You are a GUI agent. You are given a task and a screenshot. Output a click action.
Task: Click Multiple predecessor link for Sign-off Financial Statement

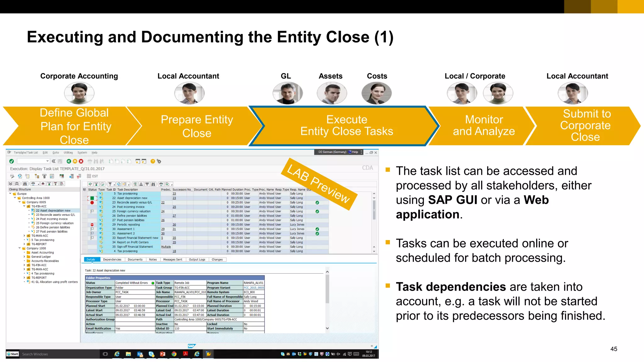(x=166, y=247)
